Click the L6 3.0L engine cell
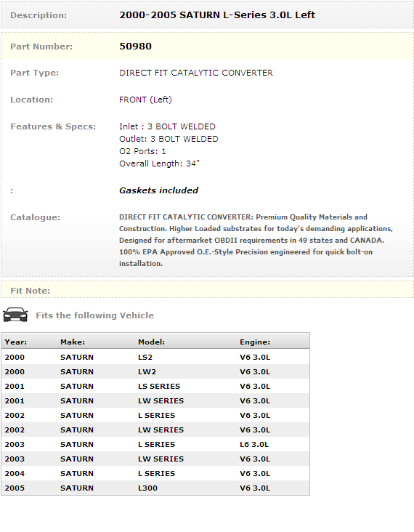 coord(254,445)
